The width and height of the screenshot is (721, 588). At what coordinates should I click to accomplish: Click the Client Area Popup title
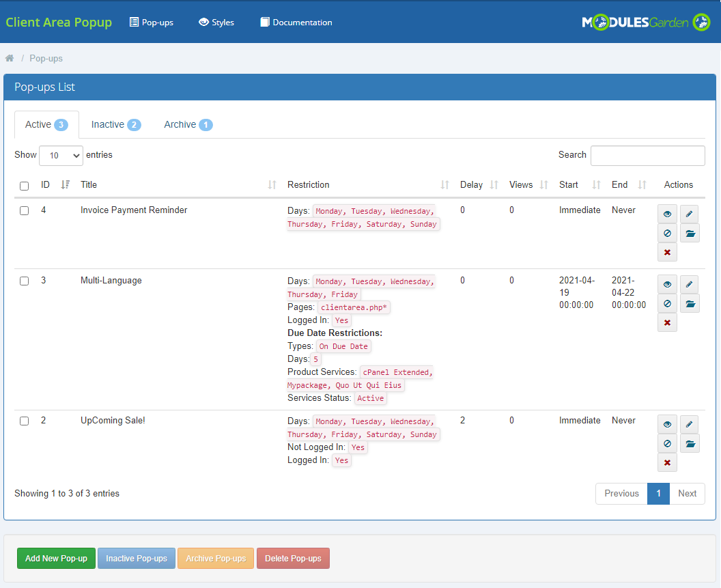coord(59,22)
